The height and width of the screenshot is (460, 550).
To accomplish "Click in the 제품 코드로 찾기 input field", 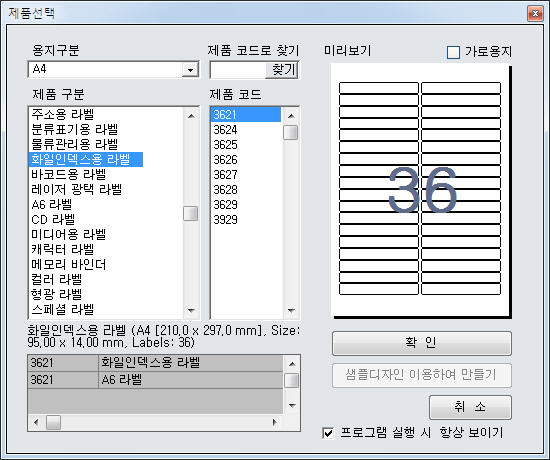I will tap(238, 70).
